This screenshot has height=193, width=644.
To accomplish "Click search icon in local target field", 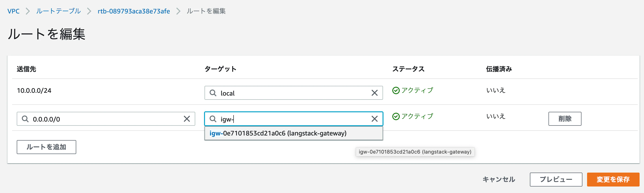I will [x=213, y=93].
